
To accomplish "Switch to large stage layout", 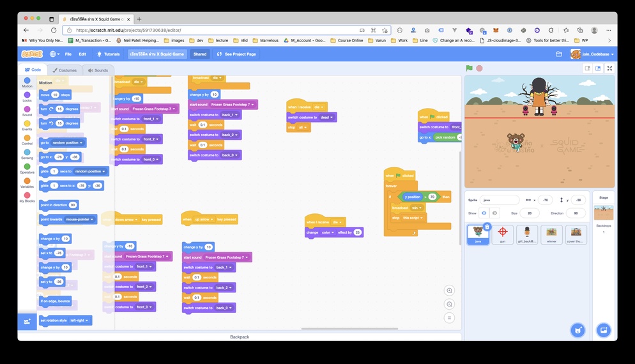I will [x=598, y=68].
